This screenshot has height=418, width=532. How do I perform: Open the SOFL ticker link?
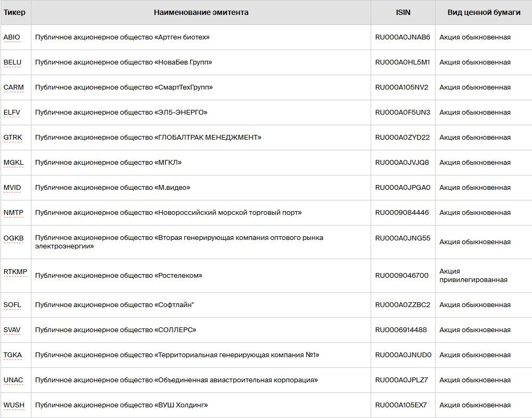[12, 305]
